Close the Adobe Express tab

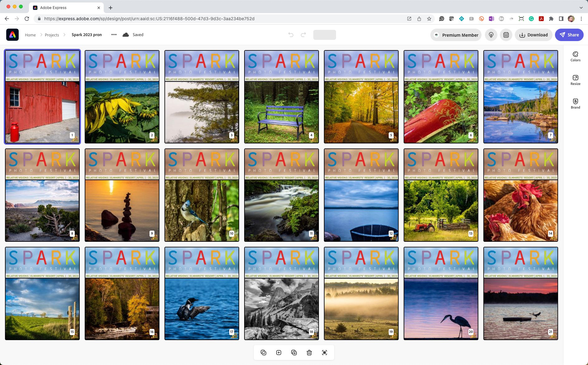[99, 7]
